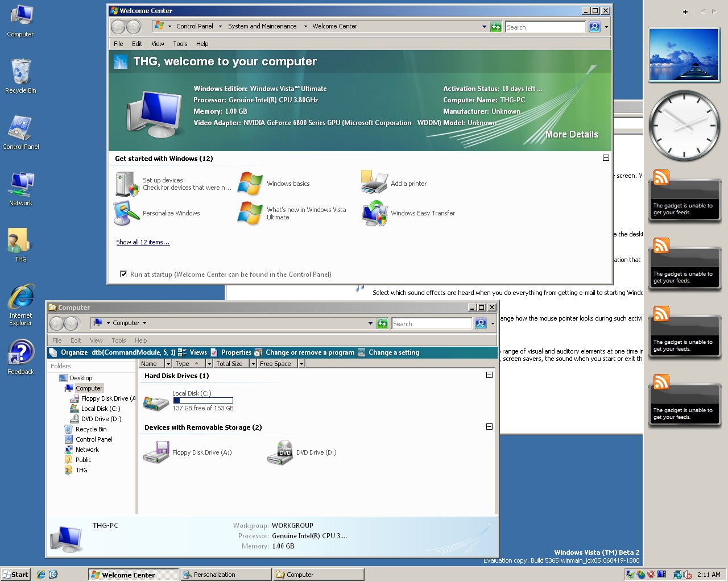Viewport: 728px width, 582px height.
Task: Click the Add a printer icon
Action: click(374, 183)
